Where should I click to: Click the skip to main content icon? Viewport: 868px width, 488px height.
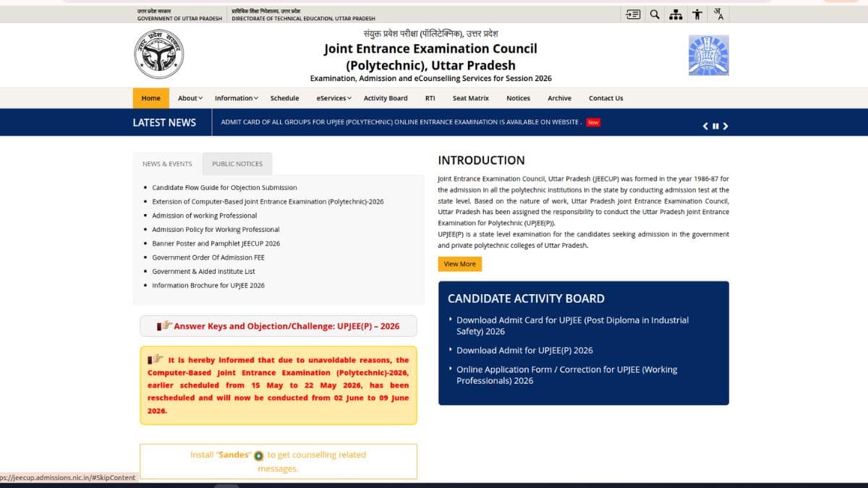(633, 14)
